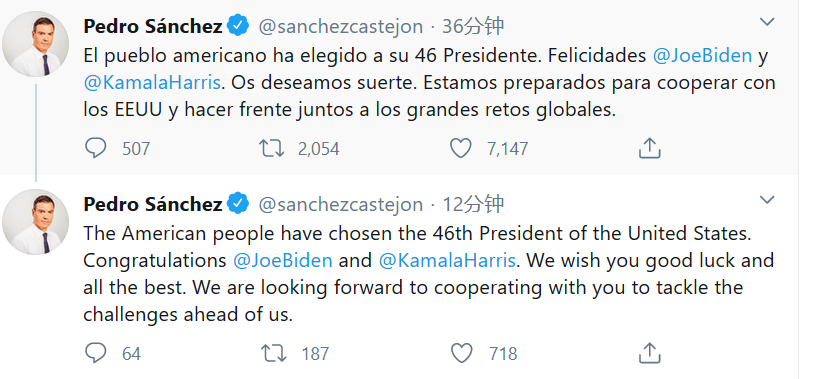Open @KamalaHarris mention in the English tweet
Screen dimensions: 813x379
[447, 260]
